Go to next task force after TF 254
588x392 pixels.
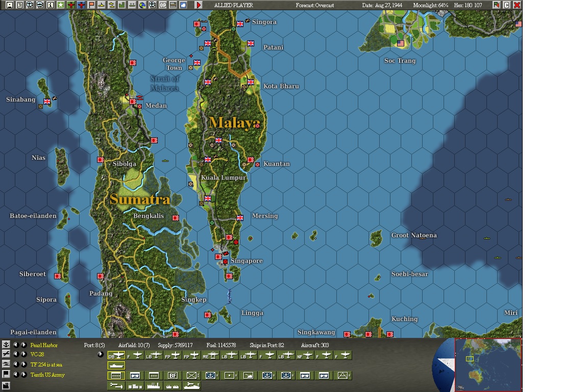23,364
